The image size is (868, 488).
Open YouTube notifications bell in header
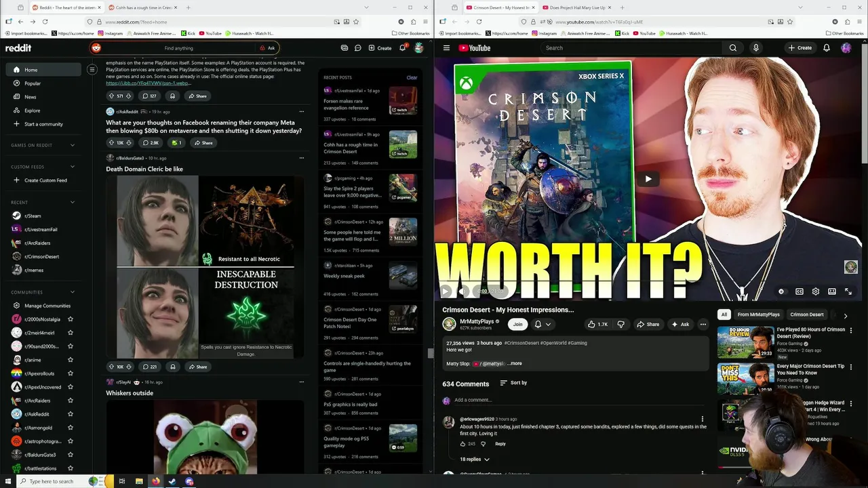pos(827,48)
